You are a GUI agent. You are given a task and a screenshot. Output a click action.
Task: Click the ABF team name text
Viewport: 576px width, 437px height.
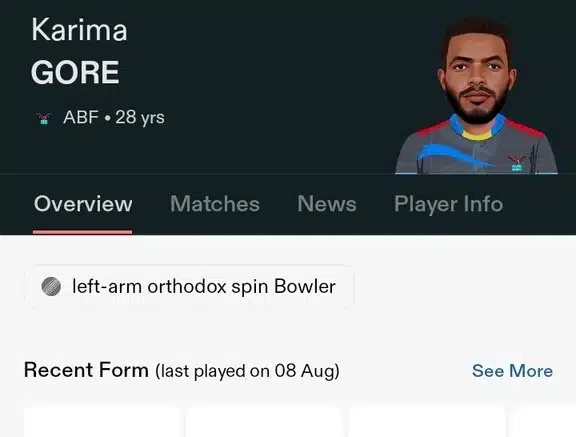pyautogui.click(x=81, y=118)
